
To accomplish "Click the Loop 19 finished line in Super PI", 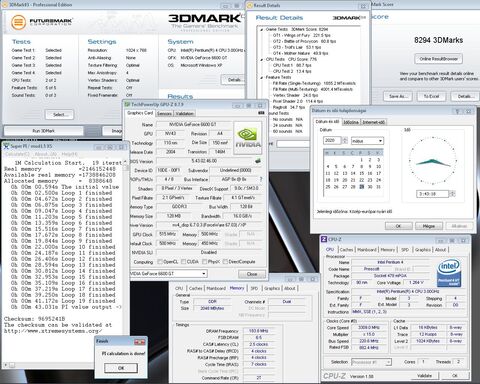I will [x=63, y=301].
